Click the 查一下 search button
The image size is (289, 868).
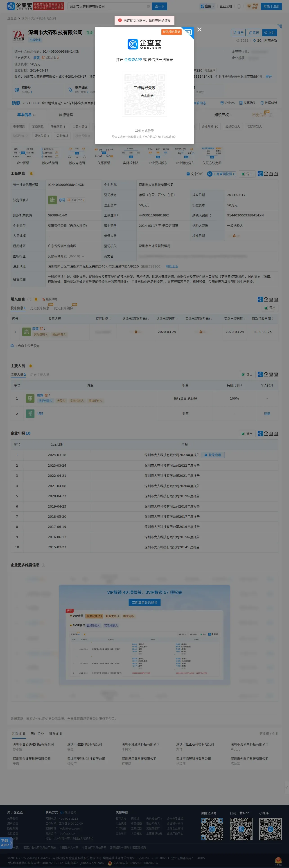click(160, 6)
